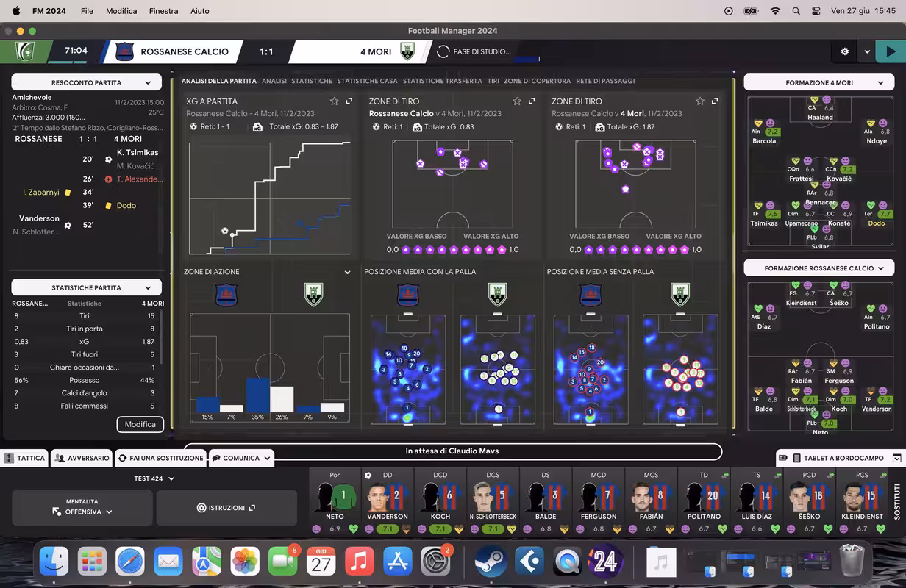Select Vanderson player card in lineup bar

pyautogui.click(x=388, y=503)
